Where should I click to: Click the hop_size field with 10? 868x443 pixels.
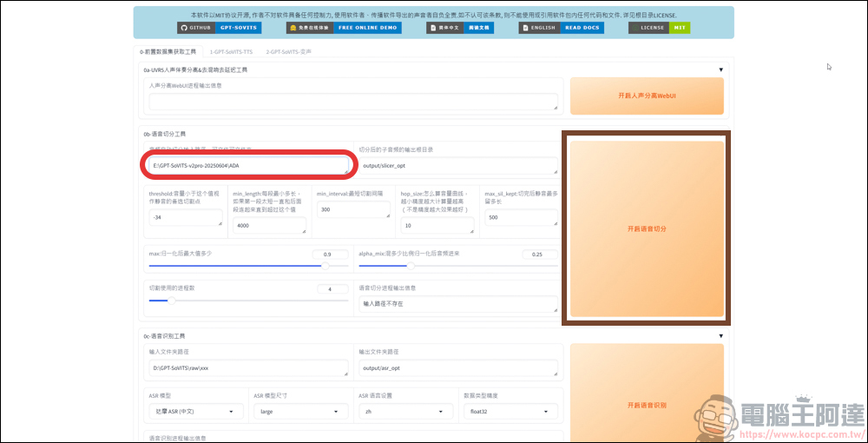pyautogui.click(x=437, y=225)
